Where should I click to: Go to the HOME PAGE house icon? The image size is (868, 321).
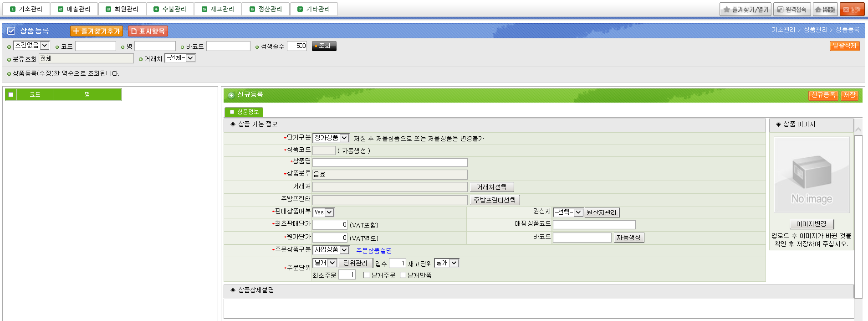825,9
